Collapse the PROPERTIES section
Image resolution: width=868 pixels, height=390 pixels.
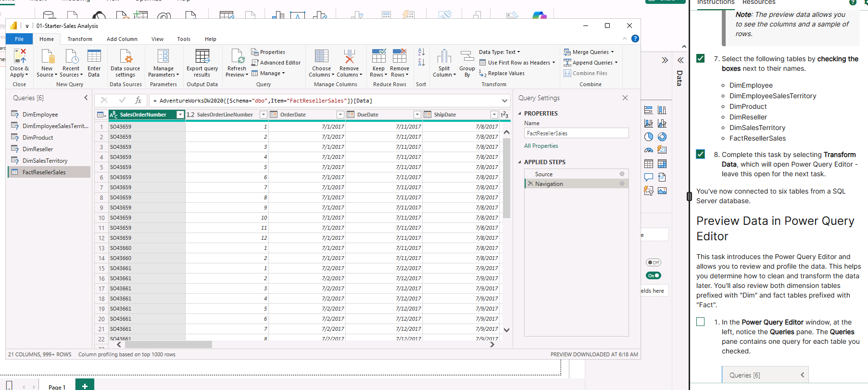click(520, 114)
